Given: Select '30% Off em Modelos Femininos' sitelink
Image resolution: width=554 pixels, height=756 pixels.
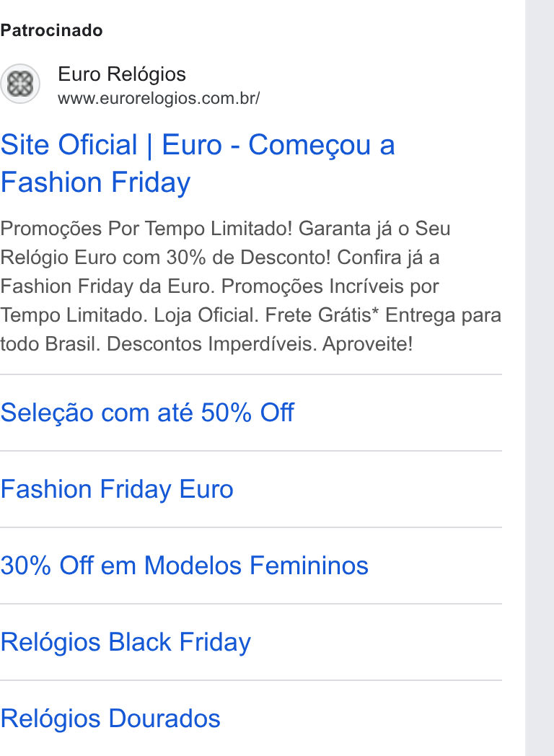Looking at the screenshot, I should 184,565.
